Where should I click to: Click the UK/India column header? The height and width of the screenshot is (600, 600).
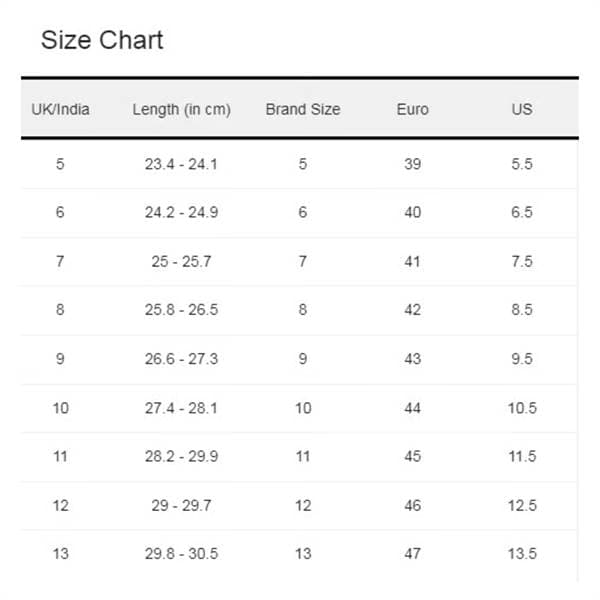point(60,109)
